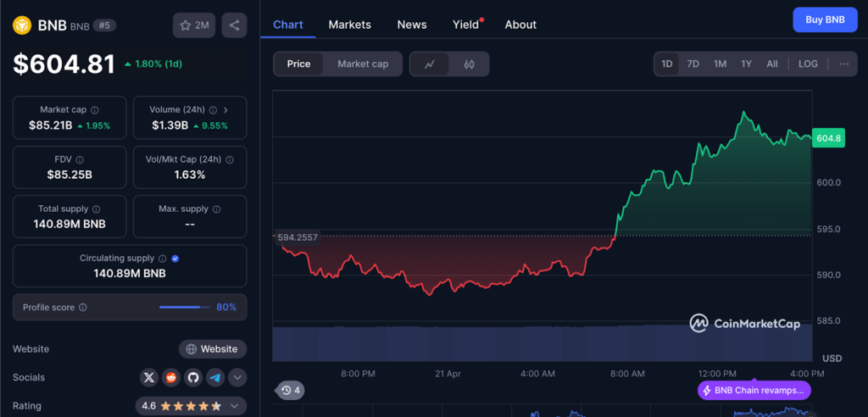Visit the BNB Website link
Image resolution: width=868 pixels, height=417 pixels.
click(x=213, y=349)
